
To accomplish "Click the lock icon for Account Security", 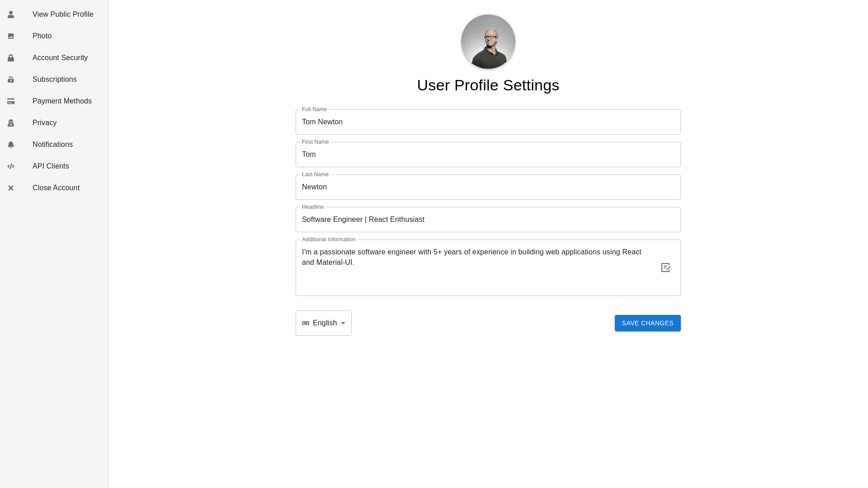I will (11, 58).
